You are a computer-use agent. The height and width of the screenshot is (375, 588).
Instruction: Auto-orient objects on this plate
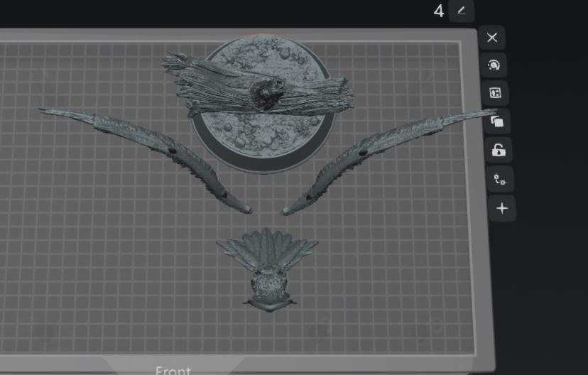[x=494, y=65]
